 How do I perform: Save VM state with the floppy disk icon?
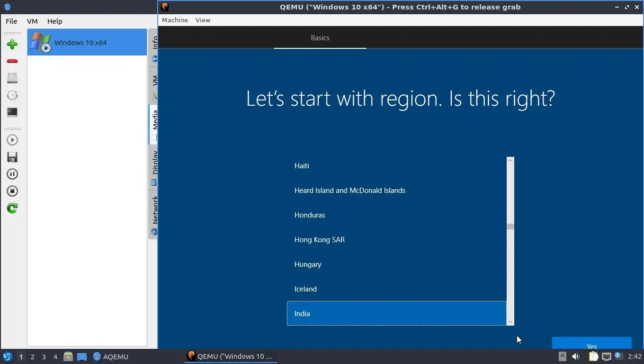click(x=12, y=157)
